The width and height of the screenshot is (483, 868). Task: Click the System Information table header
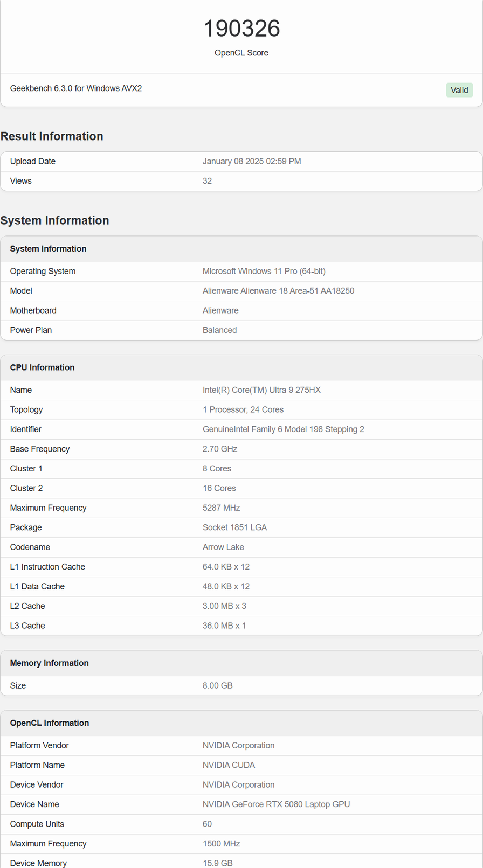click(x=48, y=249)
